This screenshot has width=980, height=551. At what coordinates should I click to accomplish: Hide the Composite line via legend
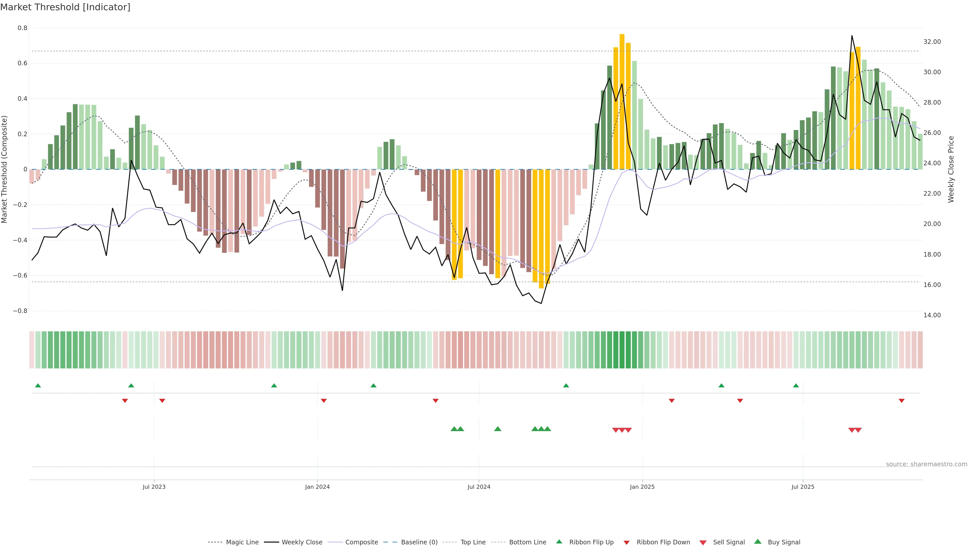[x=361, y=542]
